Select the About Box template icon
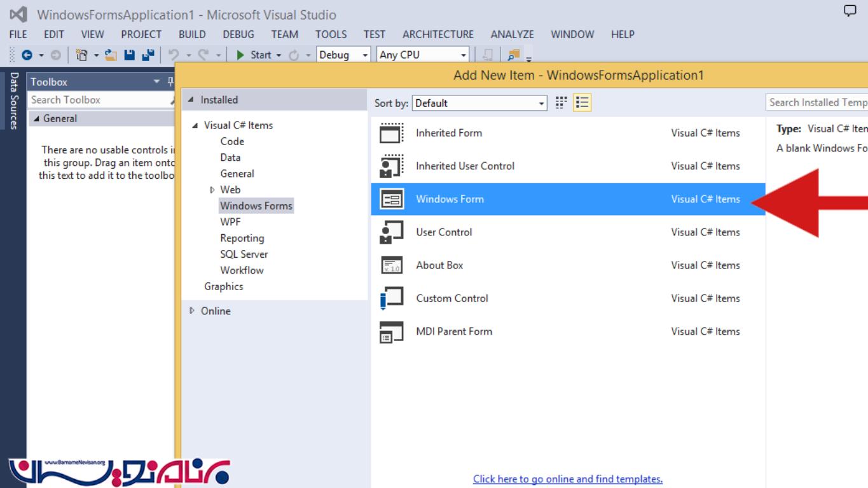868x488 pixels. click(x=391, y=265)
